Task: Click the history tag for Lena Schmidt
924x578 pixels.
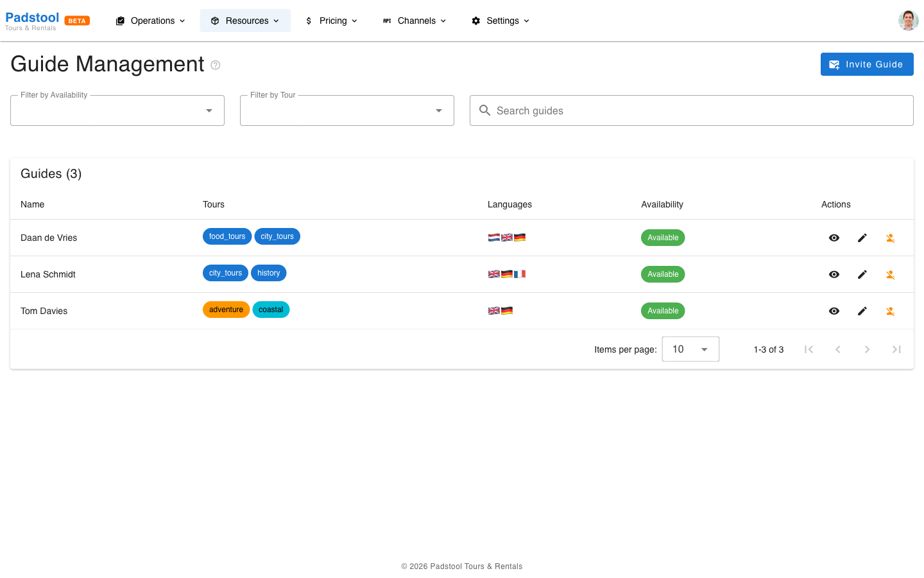Action: click(269, 273)
